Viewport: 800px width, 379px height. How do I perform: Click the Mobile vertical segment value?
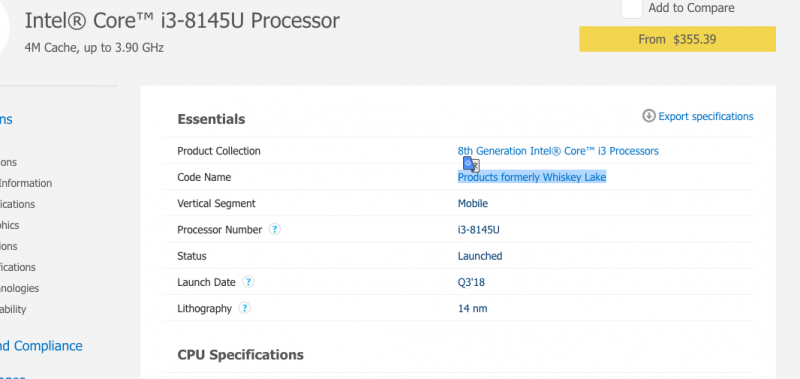472,204
